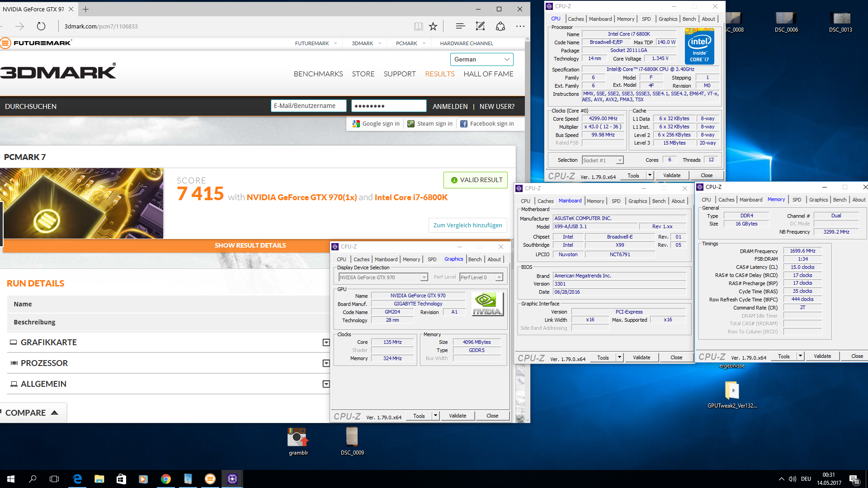Switch to Caches tab in CPU window
868x488 pixels.
click(x=576, y=19)
